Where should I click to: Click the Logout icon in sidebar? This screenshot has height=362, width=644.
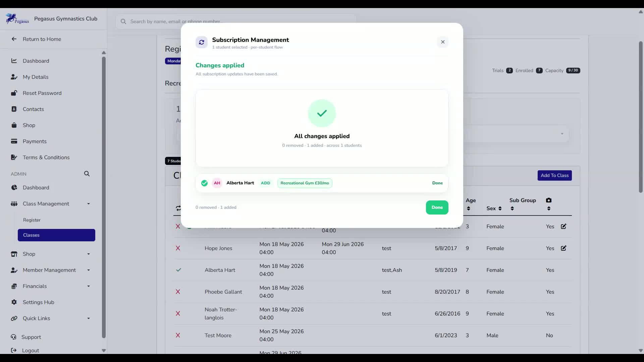(x=14, y=350)
